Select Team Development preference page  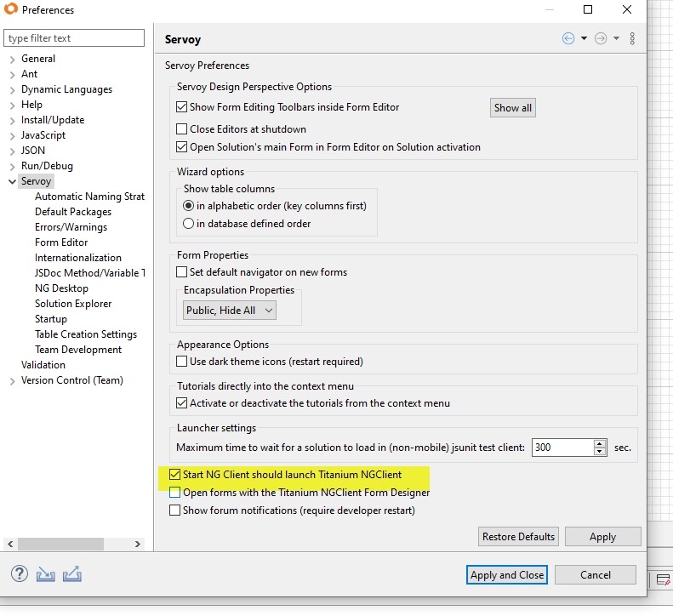(78, 350)
